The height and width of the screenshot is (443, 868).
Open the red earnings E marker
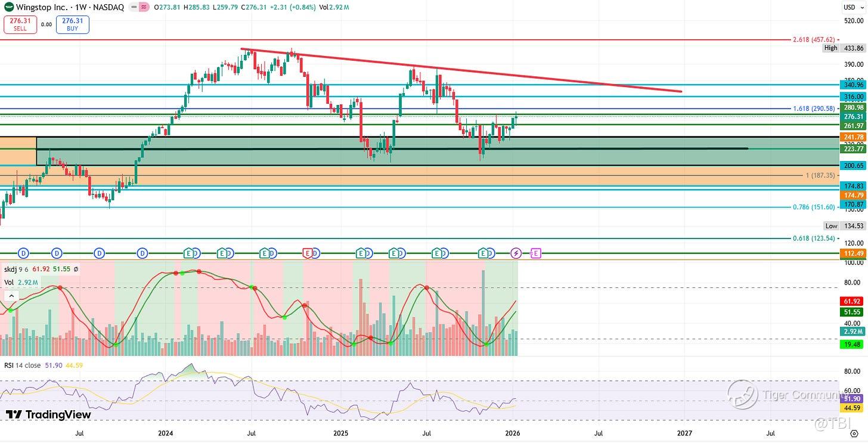308,253
